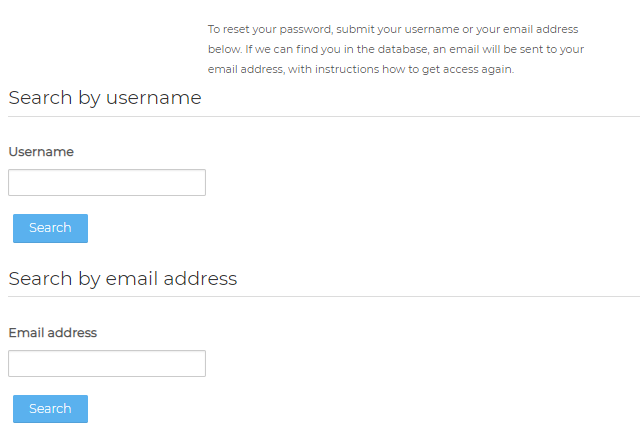The height and width of the screenshot is (440, 640).
Task: Click the "Email address" field label
Action: click(x=53, y=333)
